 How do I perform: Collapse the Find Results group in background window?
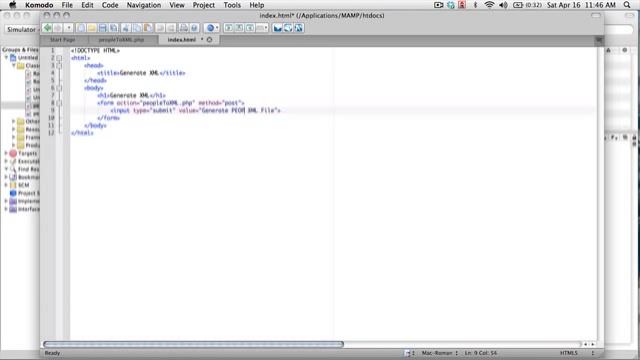6,169
